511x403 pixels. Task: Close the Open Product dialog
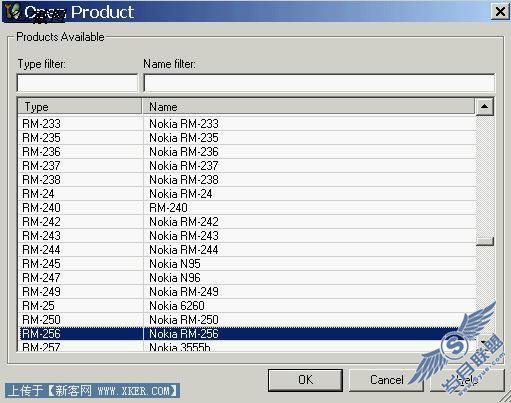tap(500, 12)
